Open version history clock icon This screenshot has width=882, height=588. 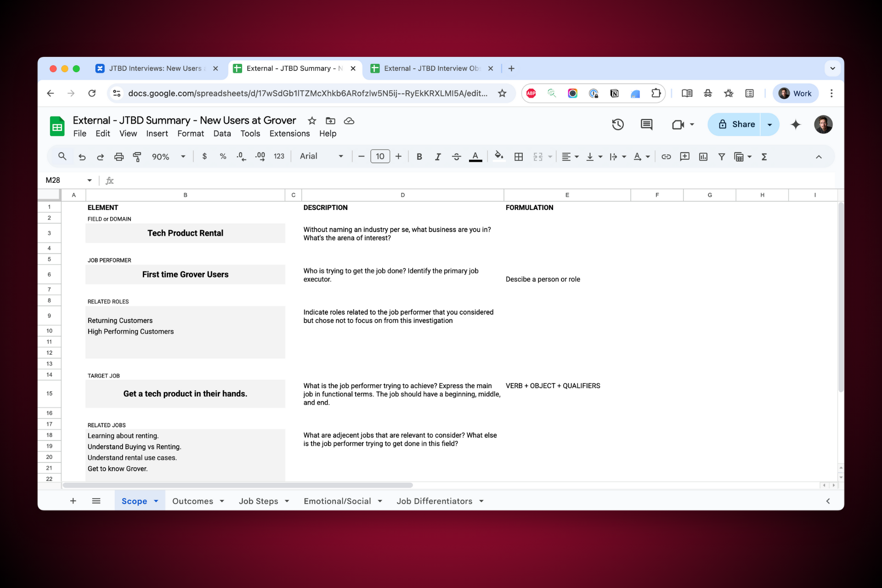coord(617,124)
